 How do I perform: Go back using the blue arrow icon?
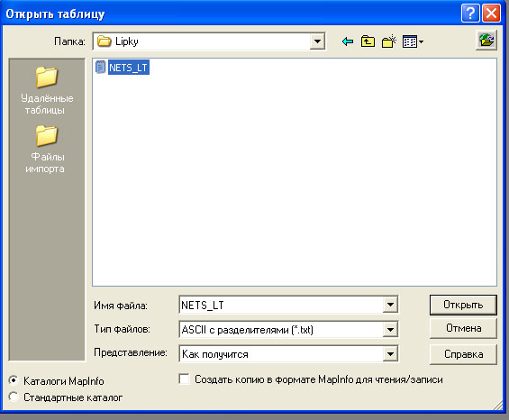348,41
